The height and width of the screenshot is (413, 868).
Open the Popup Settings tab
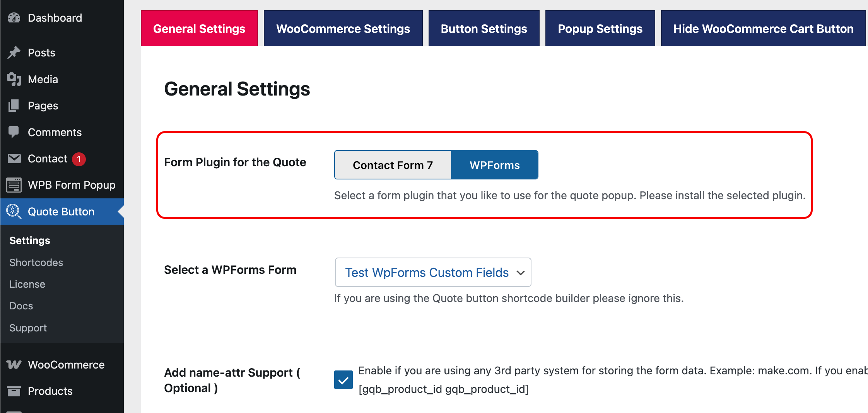coord(600,28)
